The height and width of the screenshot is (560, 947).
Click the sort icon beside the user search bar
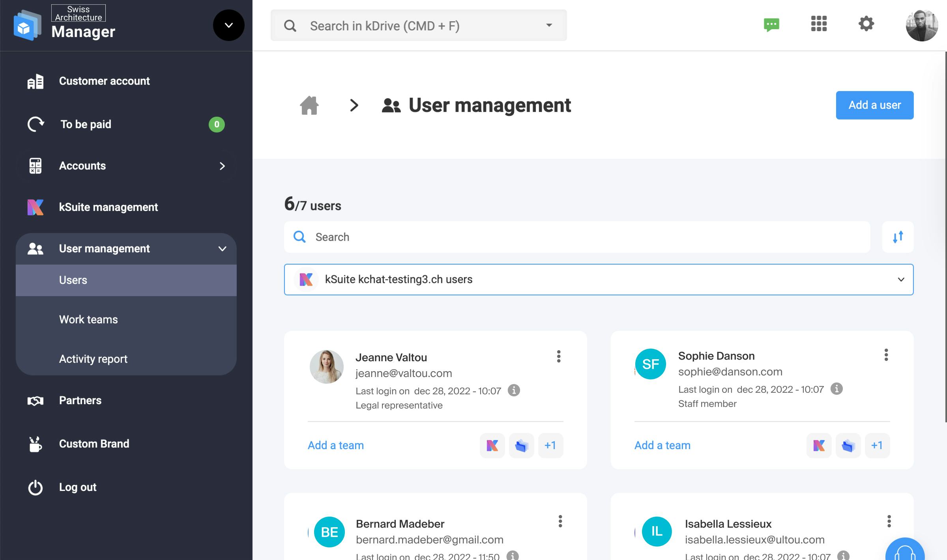(x=897, y=237)
